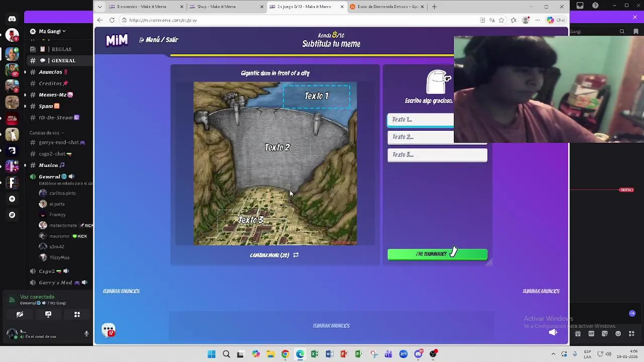Open Edge settings and more menu
The height and width of the screenshot is (362, 644).
(x=537, y=20)
